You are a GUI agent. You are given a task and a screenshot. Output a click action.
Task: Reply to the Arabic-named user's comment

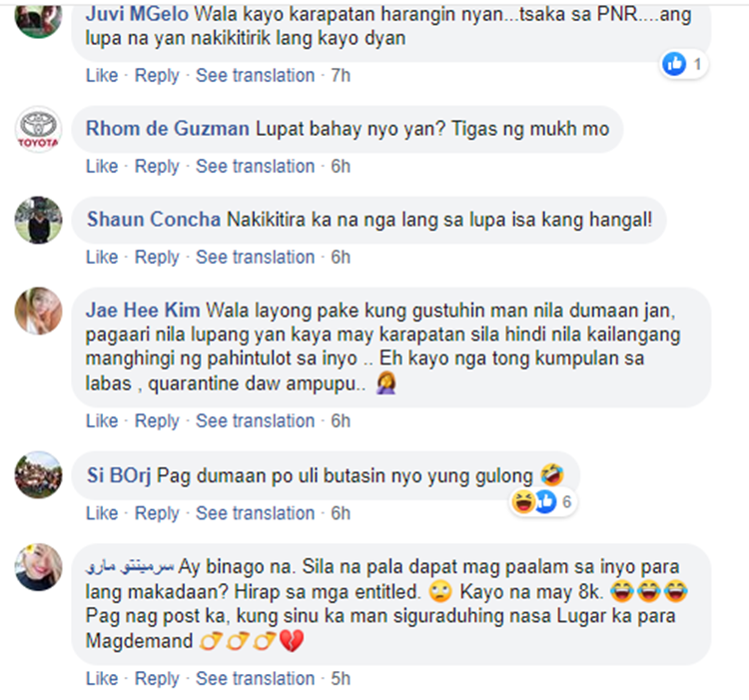[157, 678]
